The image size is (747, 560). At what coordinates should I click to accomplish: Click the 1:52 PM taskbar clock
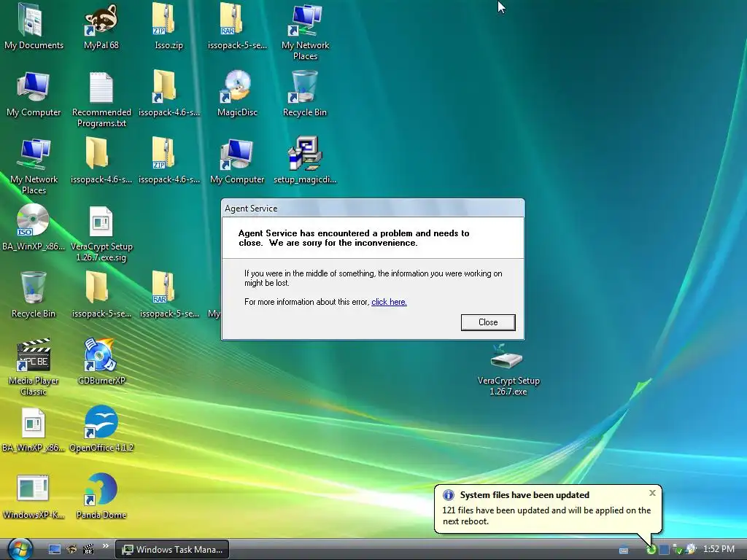pos(719,549)
